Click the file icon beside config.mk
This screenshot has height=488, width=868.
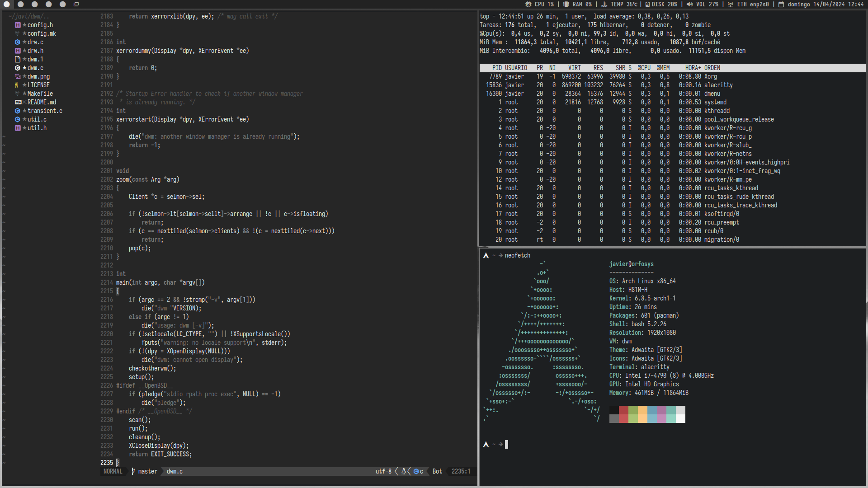coord(18,33)
